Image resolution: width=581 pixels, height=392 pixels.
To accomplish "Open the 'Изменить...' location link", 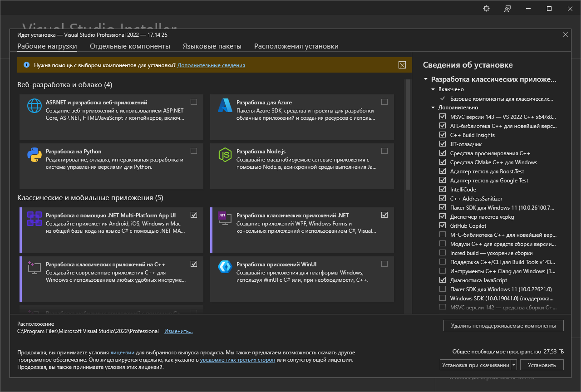I will click(x=178, y=331).
